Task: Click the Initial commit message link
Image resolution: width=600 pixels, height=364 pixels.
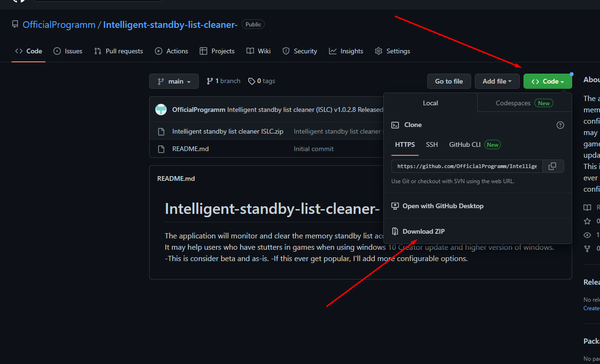Action: 313,149
